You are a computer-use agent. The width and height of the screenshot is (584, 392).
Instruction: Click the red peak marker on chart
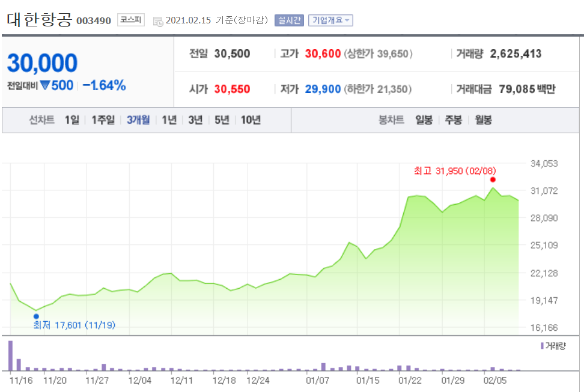[493, 180]
